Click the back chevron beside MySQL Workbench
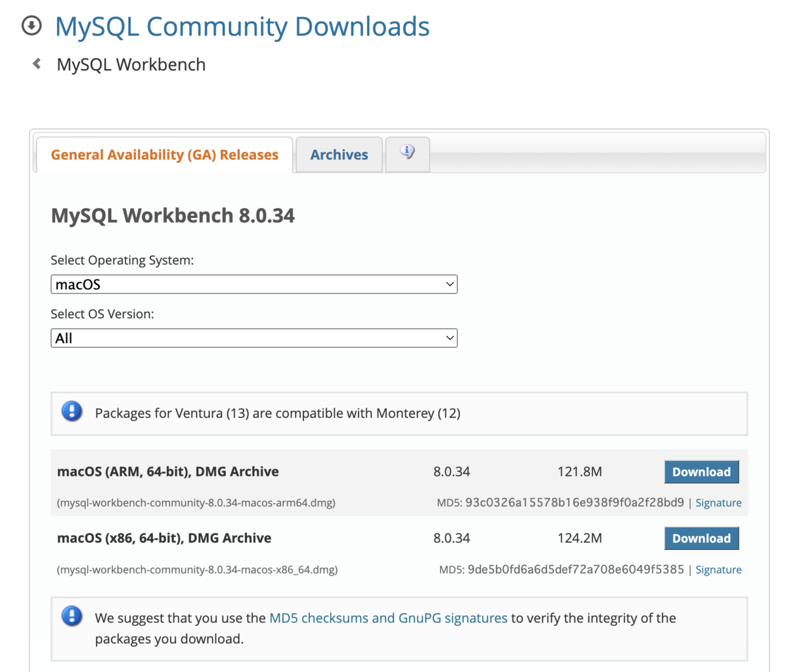 pyautogui.click(x=36, y=63)
